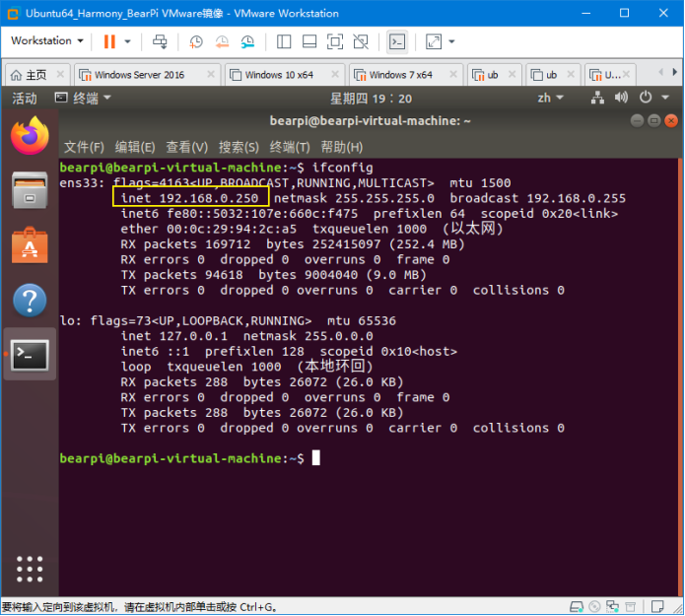Launch Firefox from the dock
Image resolution: width=685 pixels, height=616 pixels.
tap(30, 135)
